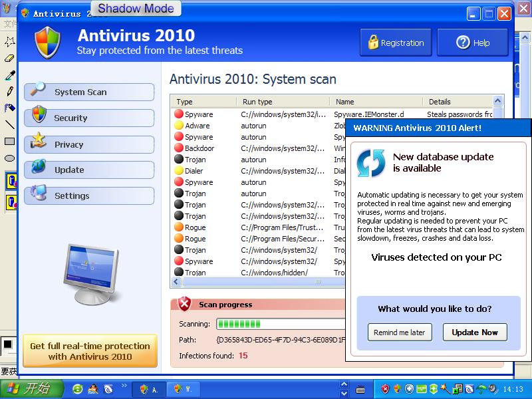Click Paint's black foreground color box

pyautogui.click(x=7, y=344)
